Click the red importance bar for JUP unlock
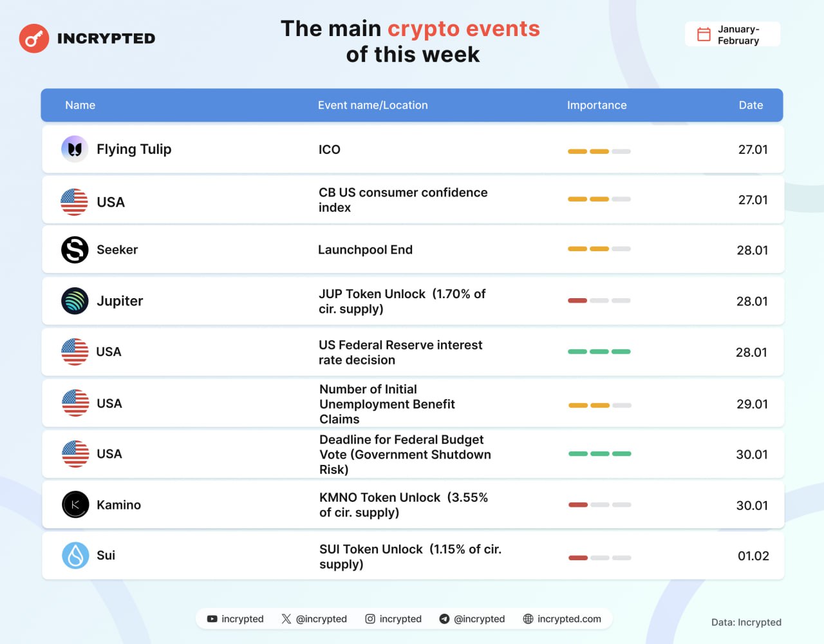Viewport: 824px width, 644px height. pos(577,301)
